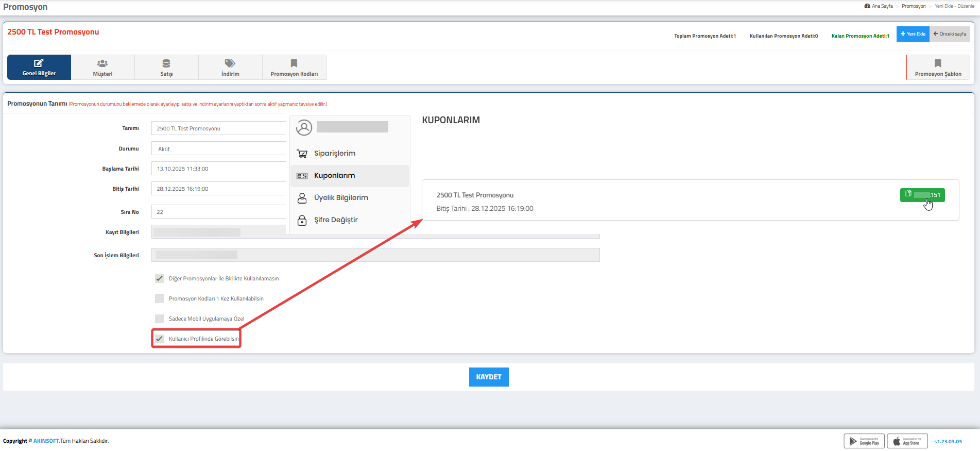
Task: Enable Sadece Mobil Uygulamaya Özel checkbox
Action: 160,319
